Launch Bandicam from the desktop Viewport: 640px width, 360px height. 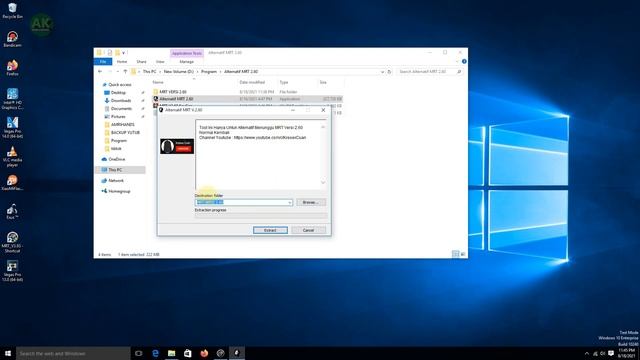pyautogui.click(x=12, y=39)
